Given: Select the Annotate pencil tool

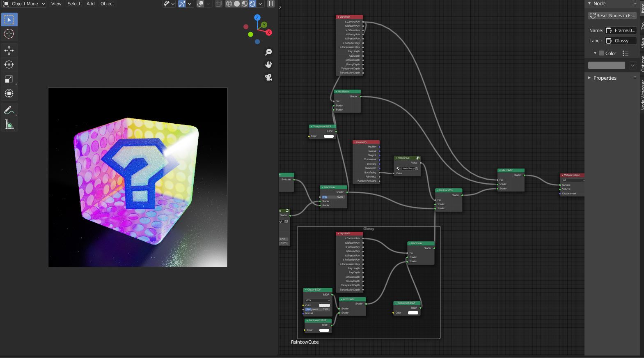Looking at the screenshot, I should 9,110.
